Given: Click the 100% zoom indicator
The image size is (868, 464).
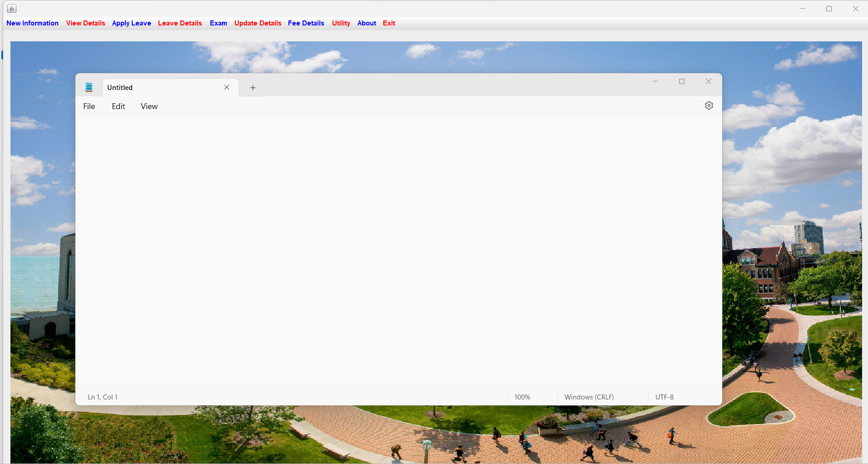Looking at the screenshot, I should [522, 396].
